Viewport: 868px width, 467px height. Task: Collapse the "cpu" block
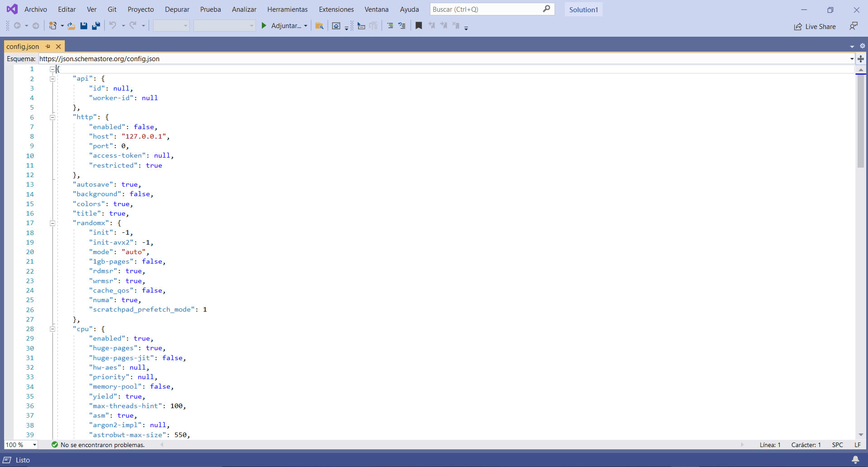coord(52,329)
